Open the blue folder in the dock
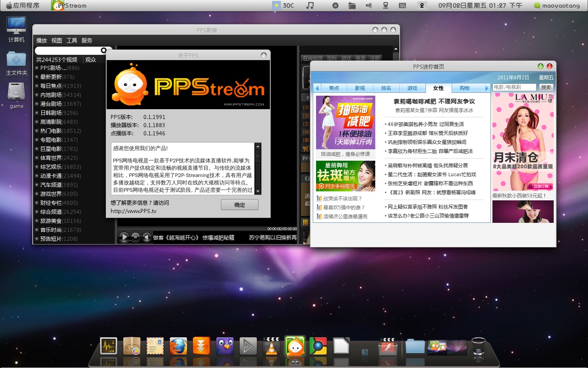This screenshot has width=588, height=368. pos(415,346)
